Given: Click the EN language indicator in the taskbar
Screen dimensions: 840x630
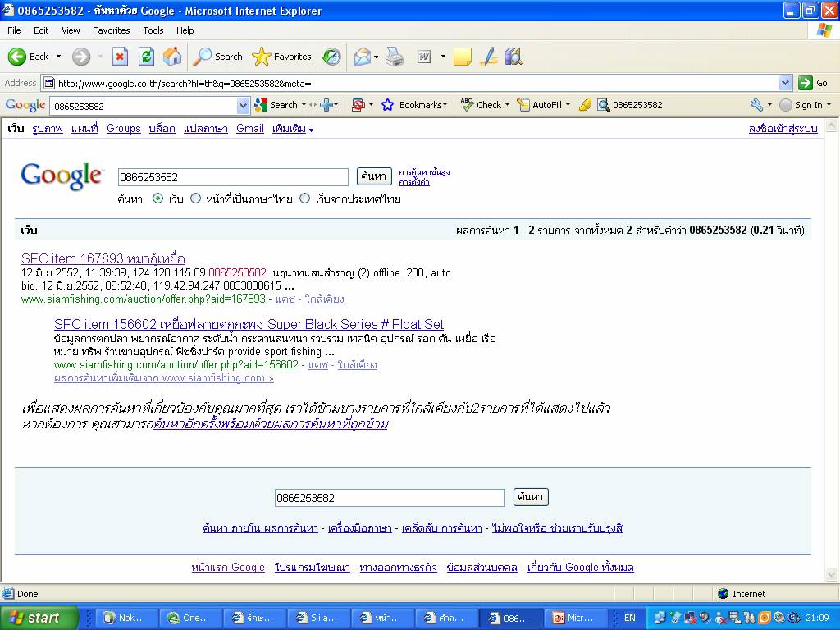Looking at the screenshot, I should pyautogui.click(x=630, y=618).
